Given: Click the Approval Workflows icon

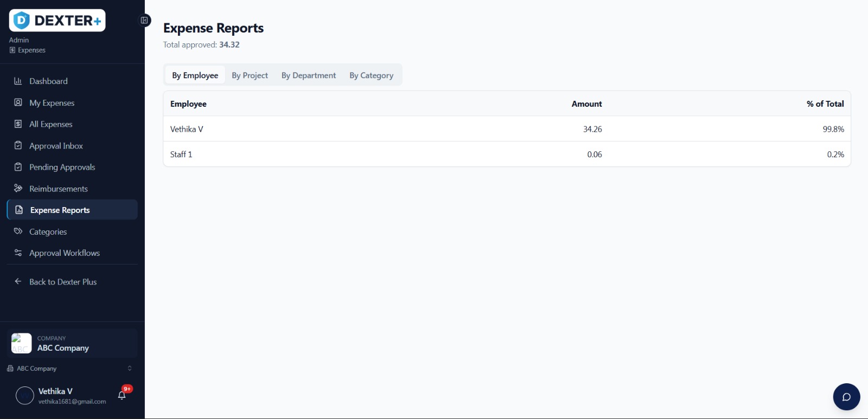Looking at the screenshot, I should pos(18,253).
